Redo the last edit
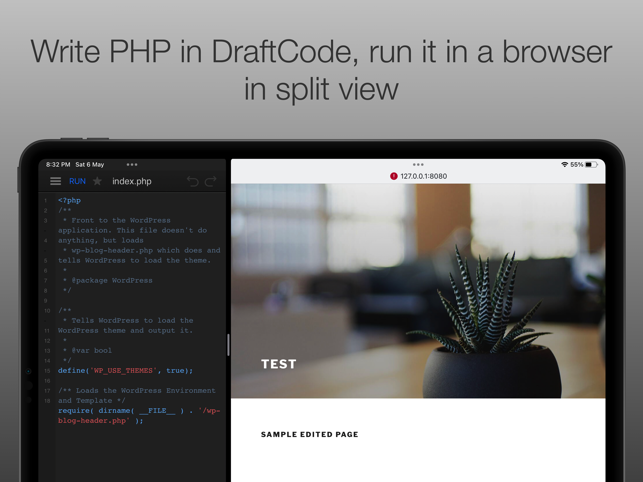Viewport: 643px width, 482px height. (211, 181)
